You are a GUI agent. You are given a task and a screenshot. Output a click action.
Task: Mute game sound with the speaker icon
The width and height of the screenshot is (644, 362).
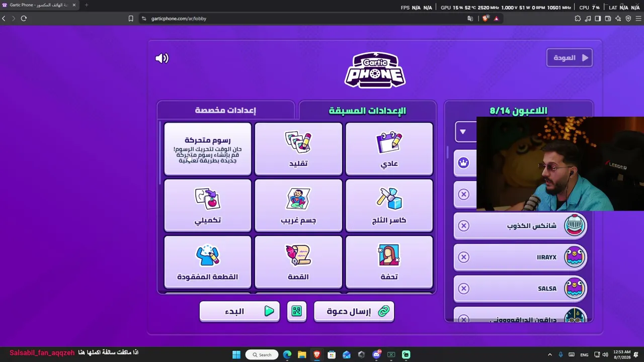pyautogui.click(x=162, y=58)
